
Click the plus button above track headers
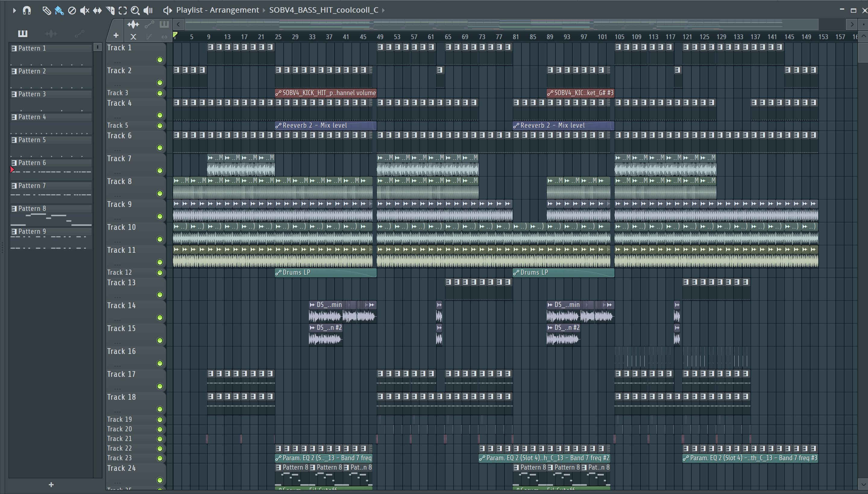tap(116, 35)
